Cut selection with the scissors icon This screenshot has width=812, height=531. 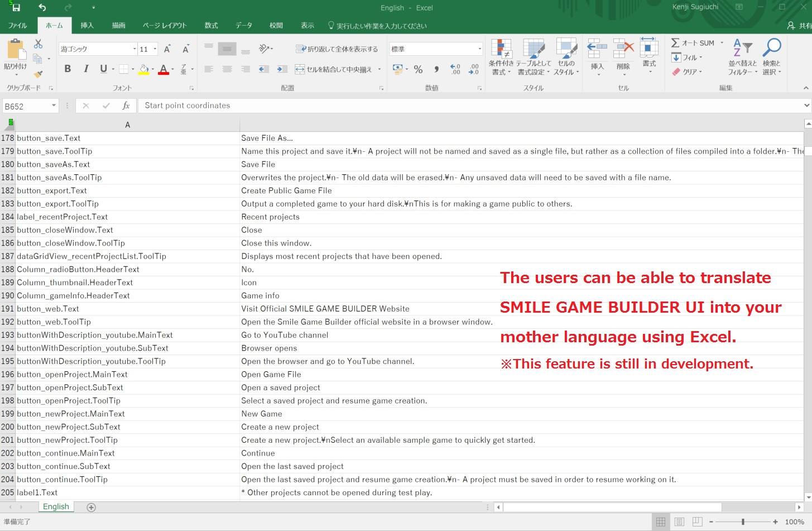click(x=38, y=44)
